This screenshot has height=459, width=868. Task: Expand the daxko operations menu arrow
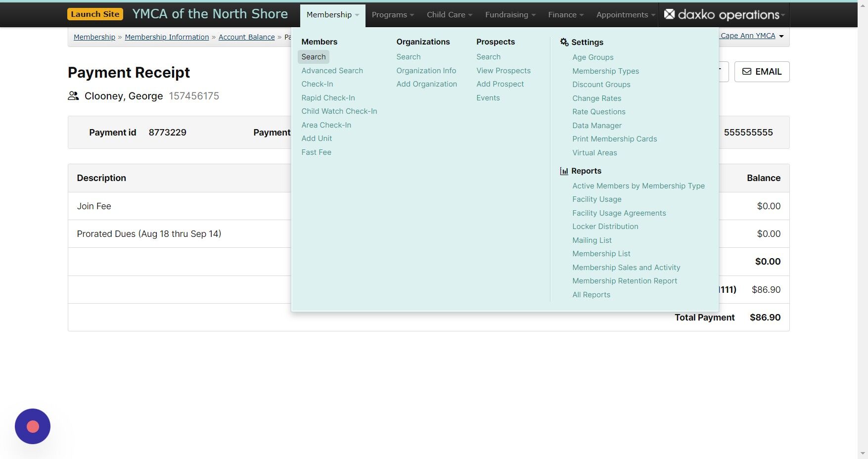coord(783,15)
